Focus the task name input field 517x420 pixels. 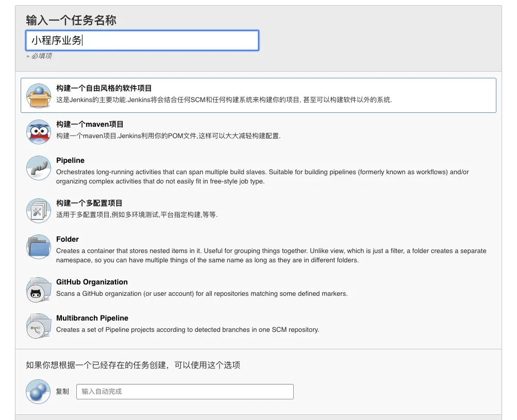pos(142,40)
